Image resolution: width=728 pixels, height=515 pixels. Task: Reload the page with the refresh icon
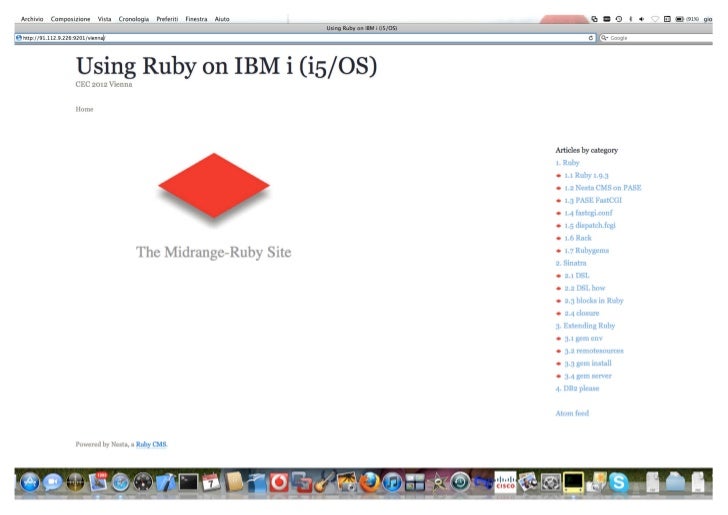click(591, 38)
